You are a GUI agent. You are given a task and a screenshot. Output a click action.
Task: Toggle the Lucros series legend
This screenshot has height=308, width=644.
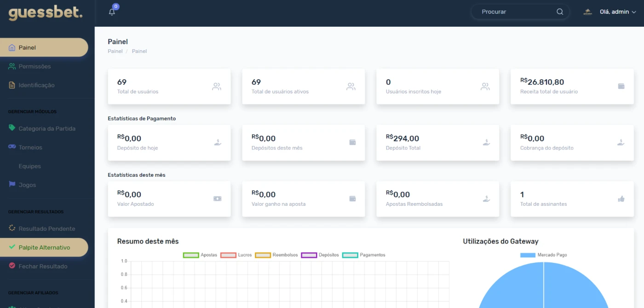[x=237, y=255]
